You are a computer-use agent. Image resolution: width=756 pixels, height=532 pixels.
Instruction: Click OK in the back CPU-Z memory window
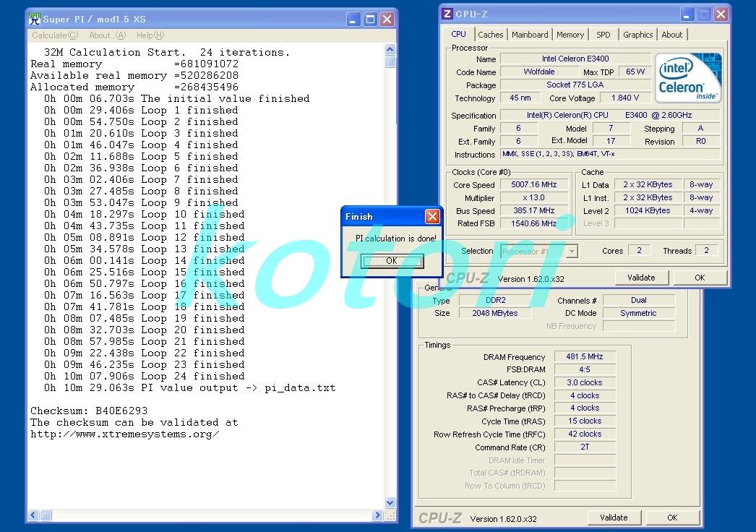click(x=672, y=518)
